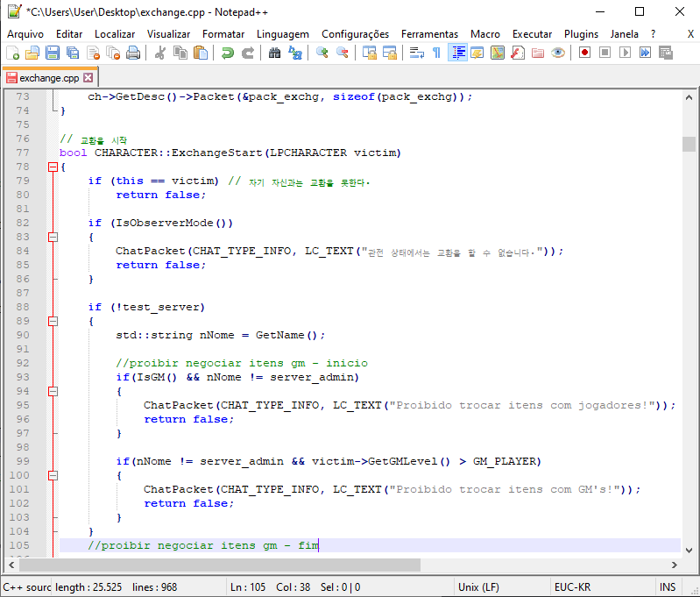Print the document with the printer icon
Screen dimensions: 700x597
tap(133, 53)
